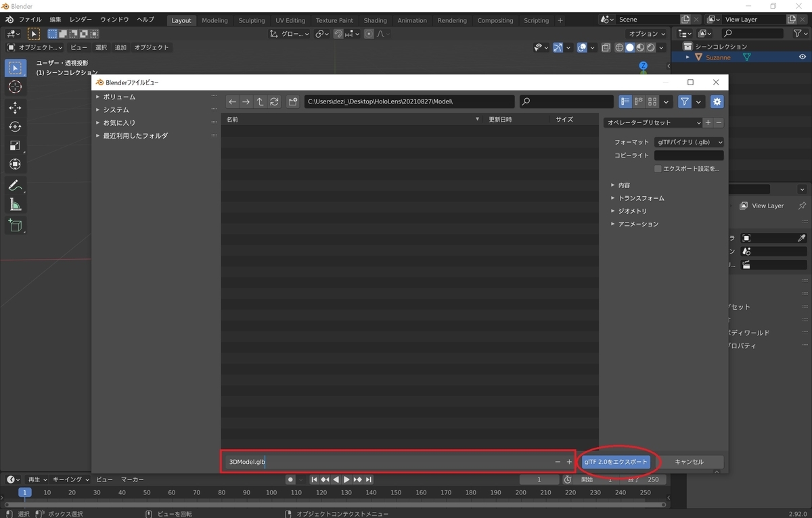Create a new scene with copy icon
This screenshot has height=518, width=812.
point(686,20)
